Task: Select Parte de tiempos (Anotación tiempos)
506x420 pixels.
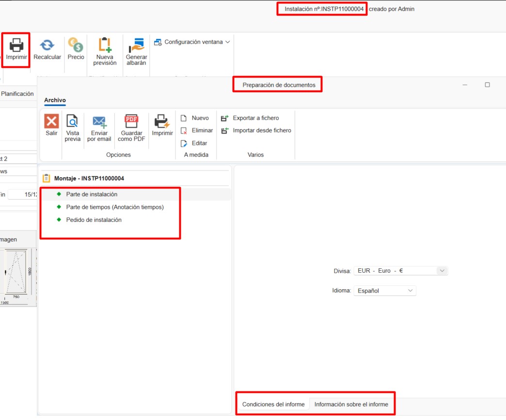Action: point(115,207)
